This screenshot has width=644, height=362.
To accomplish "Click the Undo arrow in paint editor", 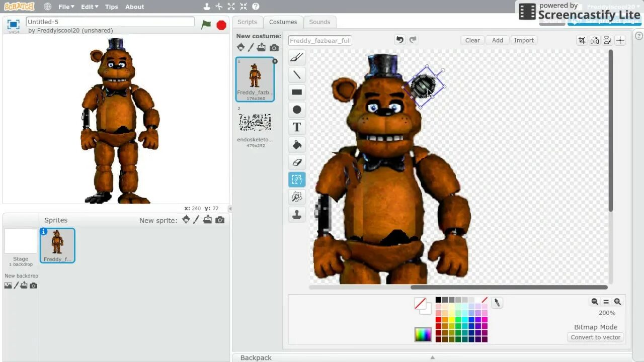I will pos(399,40).
